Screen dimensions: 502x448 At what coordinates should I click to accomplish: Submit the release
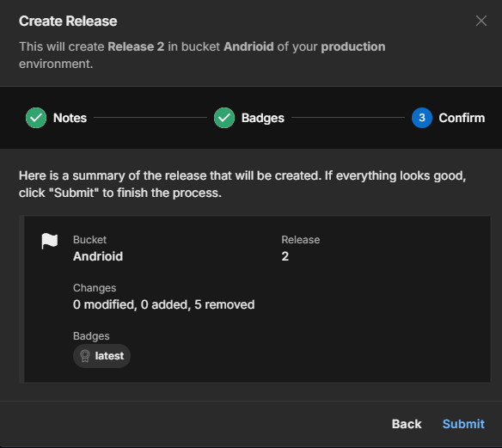click(463, 424)
